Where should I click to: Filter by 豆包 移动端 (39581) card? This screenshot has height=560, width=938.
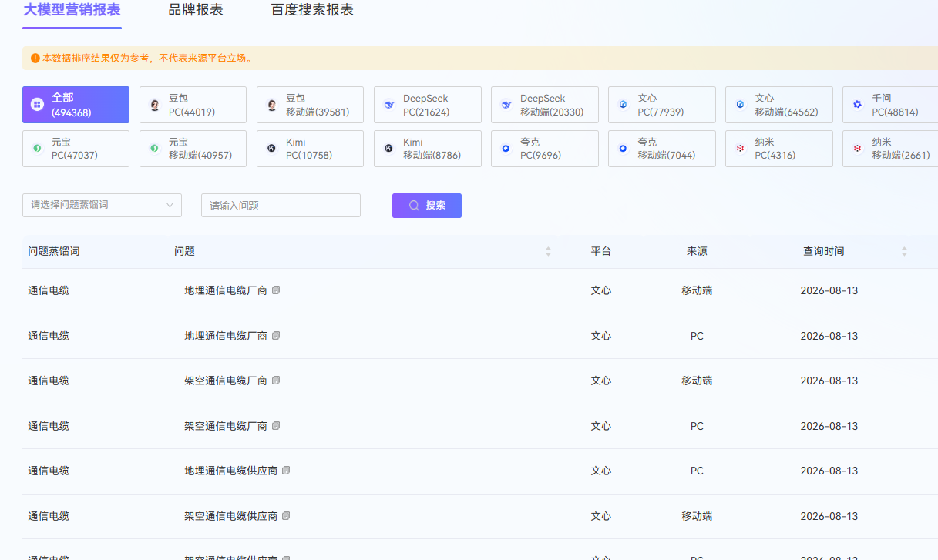point(310,105)
